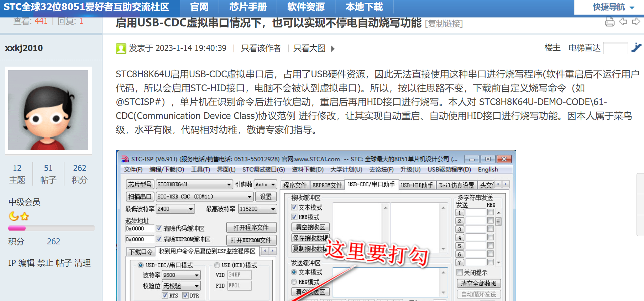Open the 波特率 9600 dropdown
Viewport: 644px width, 301px height.
click(181, 275)
